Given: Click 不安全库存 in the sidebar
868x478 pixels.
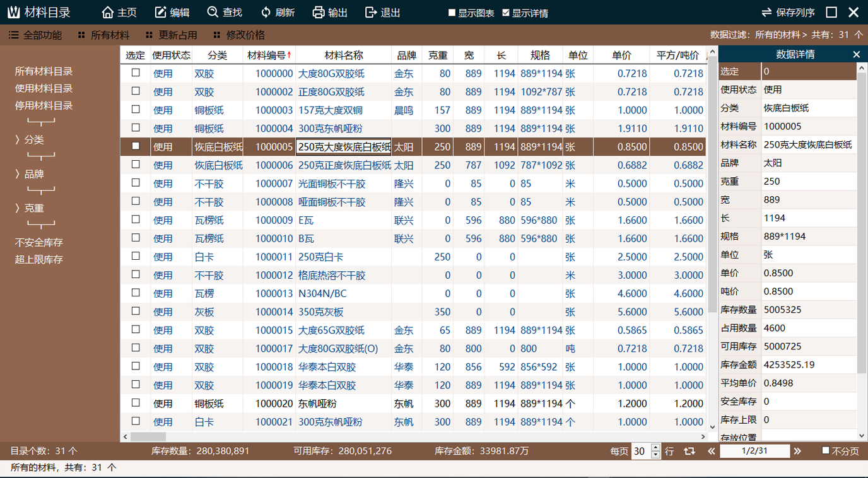Looking at the screenshot, I should [x=39, y=242].
